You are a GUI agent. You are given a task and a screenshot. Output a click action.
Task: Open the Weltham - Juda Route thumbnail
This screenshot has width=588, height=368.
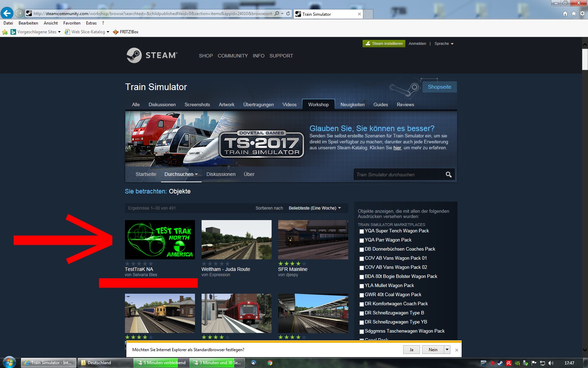237,240
